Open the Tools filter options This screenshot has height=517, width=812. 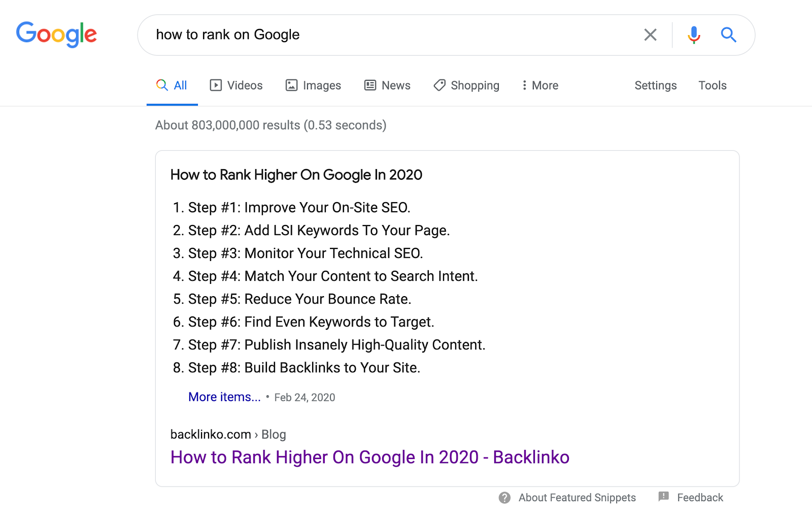pyautogui.click(x=712, y=85)
